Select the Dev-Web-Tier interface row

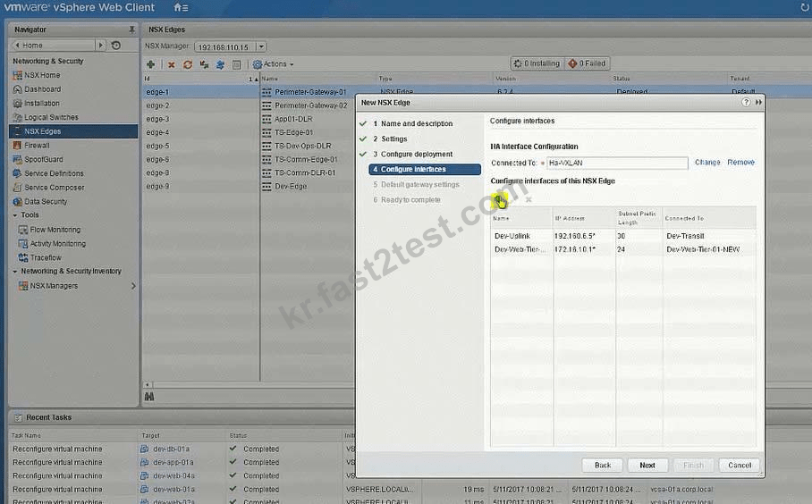(x=623, y=249)
